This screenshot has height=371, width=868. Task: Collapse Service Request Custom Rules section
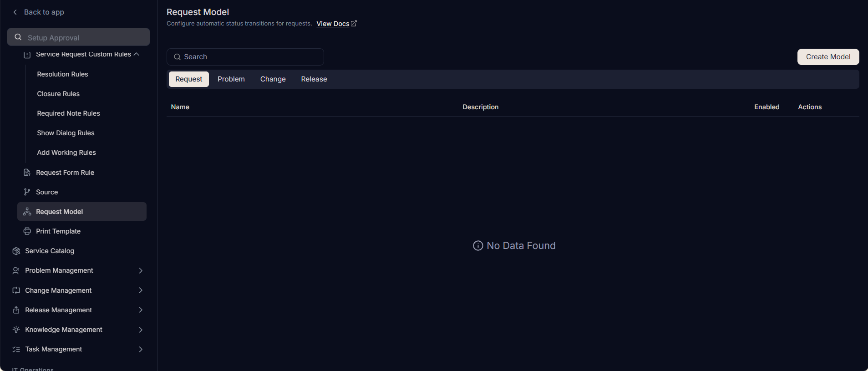point(136,54)
